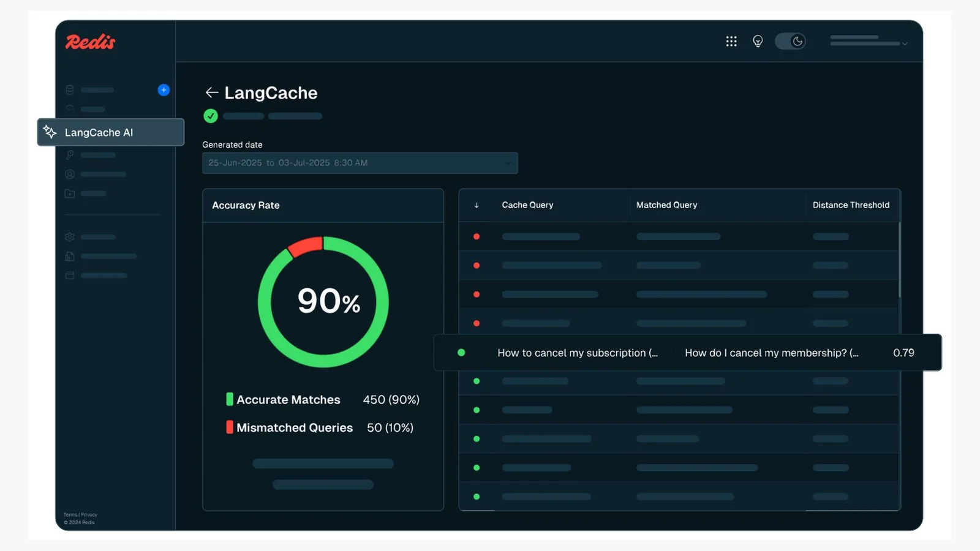
Task: Select the 'How to cancel my subscription' cell
Action: (578, 353)
